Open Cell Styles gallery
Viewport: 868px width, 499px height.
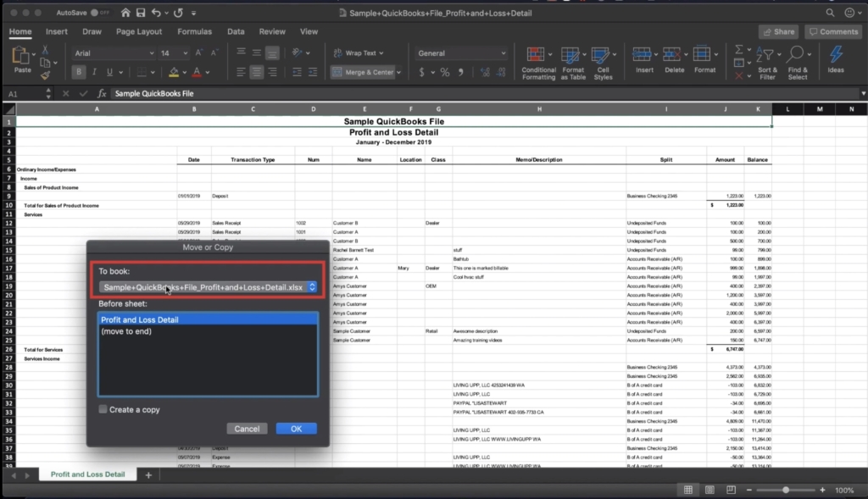click(603, 63)
